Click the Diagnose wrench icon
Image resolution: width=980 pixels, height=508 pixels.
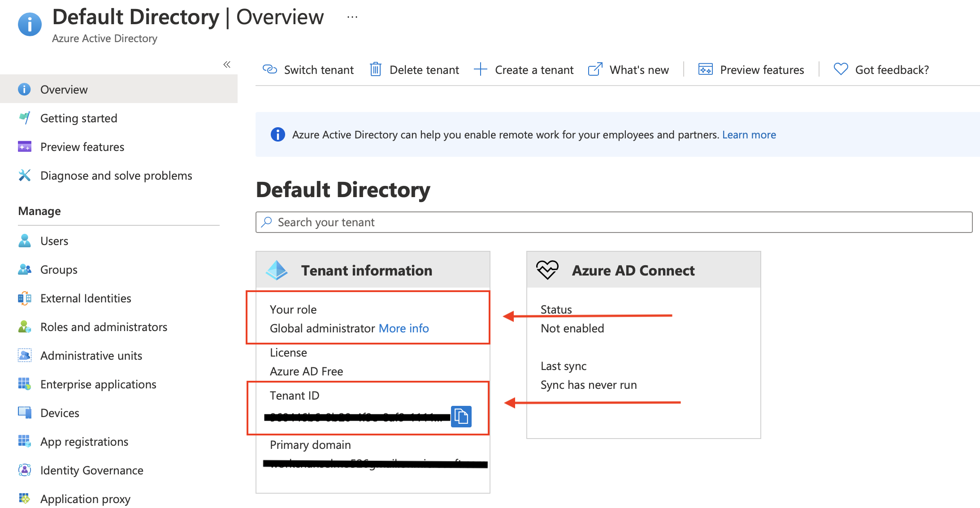tap(24, 175)
